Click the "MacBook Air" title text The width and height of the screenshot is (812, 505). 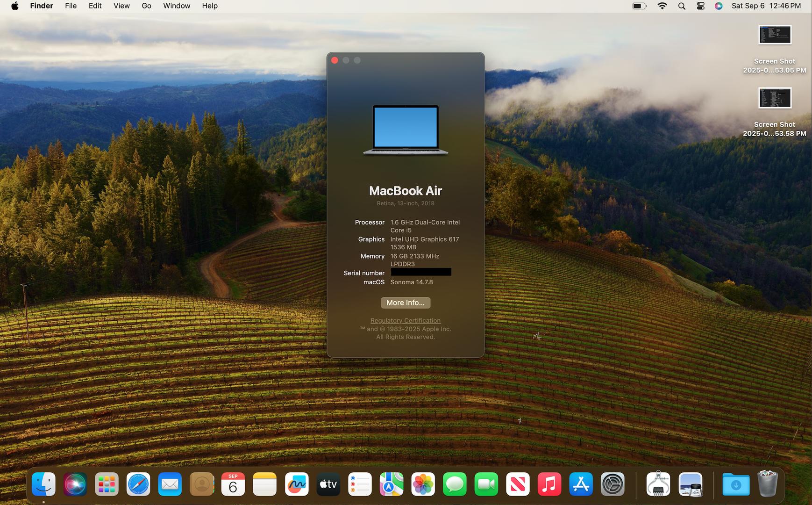point(406,191)
